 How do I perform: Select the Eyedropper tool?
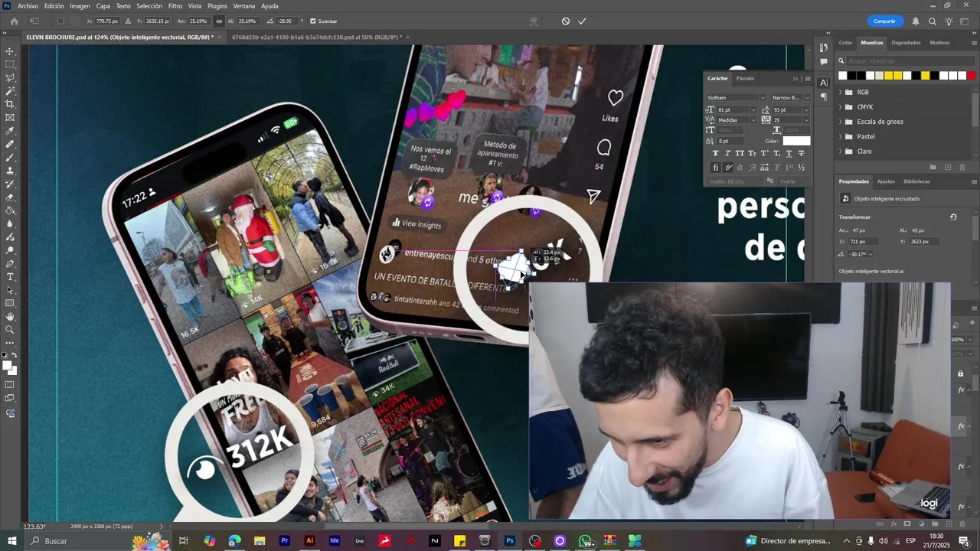coord(10,131)
